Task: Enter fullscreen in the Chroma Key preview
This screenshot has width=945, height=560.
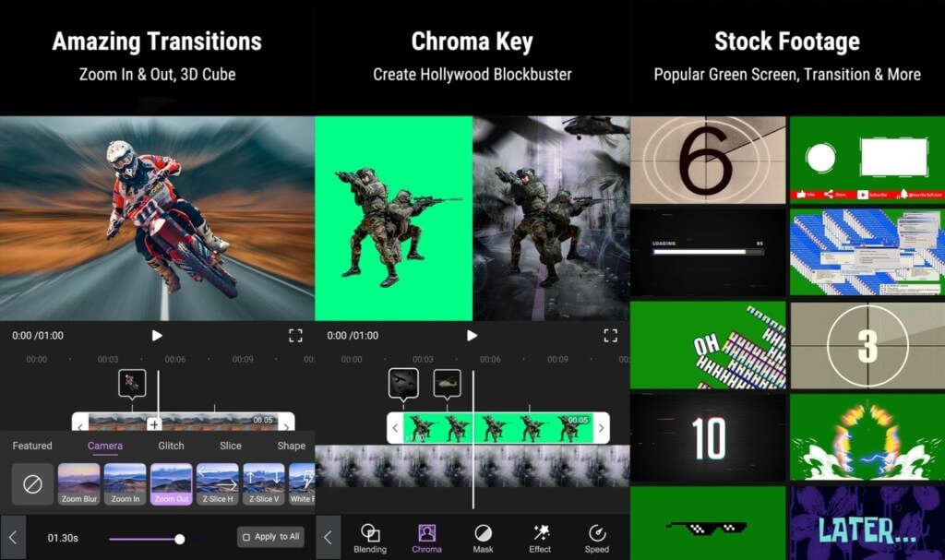Action: point(610,335)
